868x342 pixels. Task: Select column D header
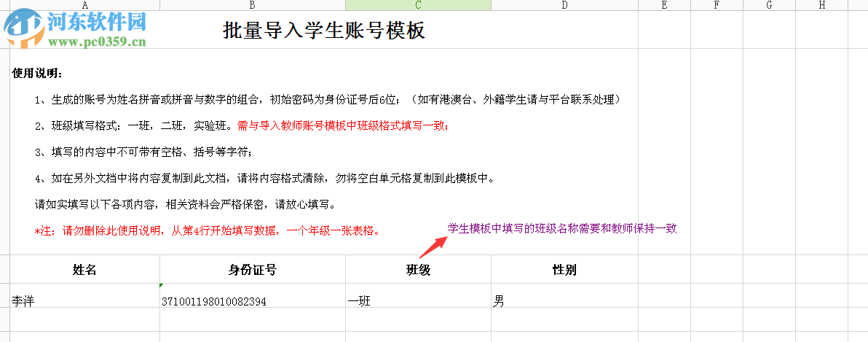(x=564, y=5)
